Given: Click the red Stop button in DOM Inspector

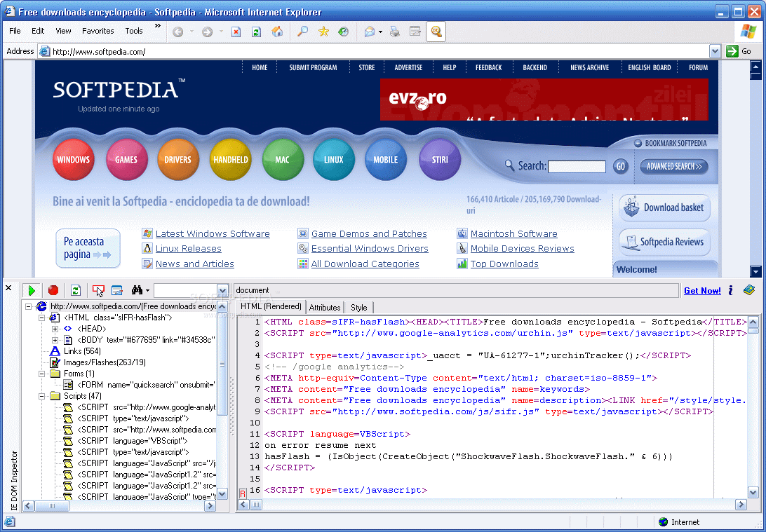Looking at the screenshot, I should (53, 290).
